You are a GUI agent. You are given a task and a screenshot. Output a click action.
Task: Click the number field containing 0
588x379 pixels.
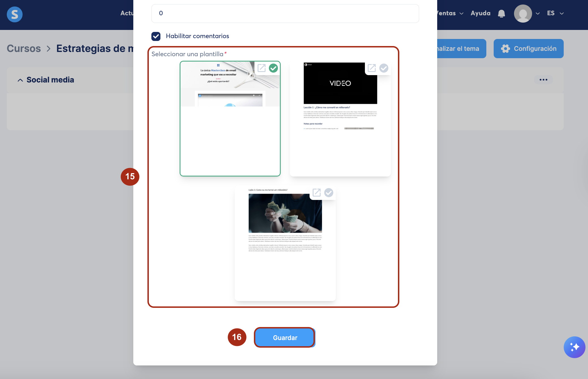pos(285,13)
